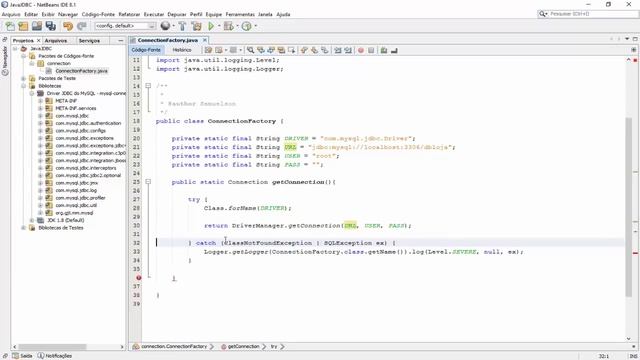Select com.mysql.jdbc.profiler package in tree
The height and width of the screenshot is (360, 640).
(x=80, y=198)
